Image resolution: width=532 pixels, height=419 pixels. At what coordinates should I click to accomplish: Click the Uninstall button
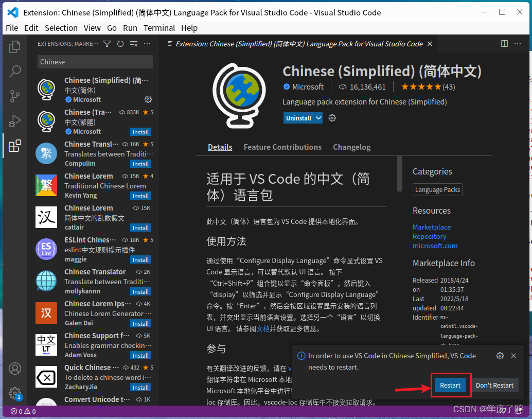298,118
